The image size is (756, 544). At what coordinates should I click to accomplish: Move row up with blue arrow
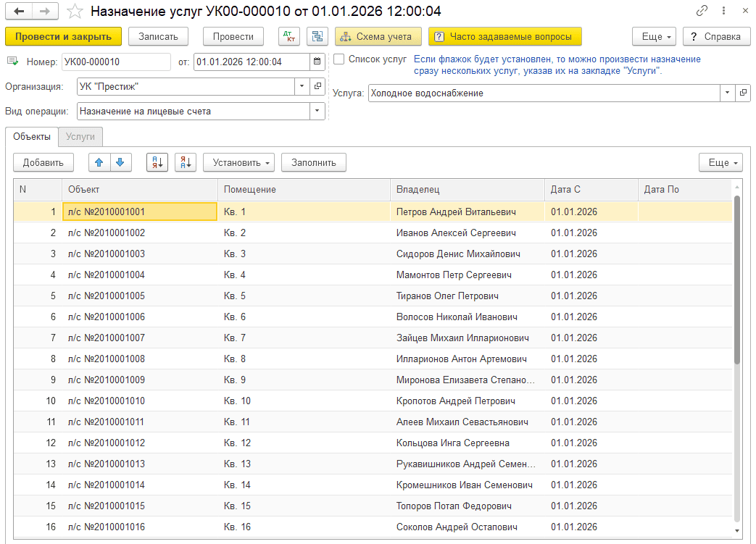pyautogui.click(x=99, y=163)
